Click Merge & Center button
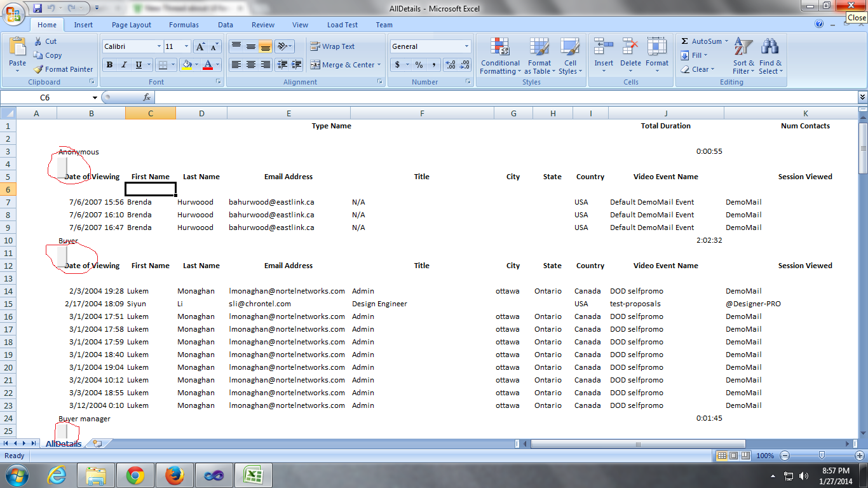Viewport: 868px width, 488px height. coord(345,65)
